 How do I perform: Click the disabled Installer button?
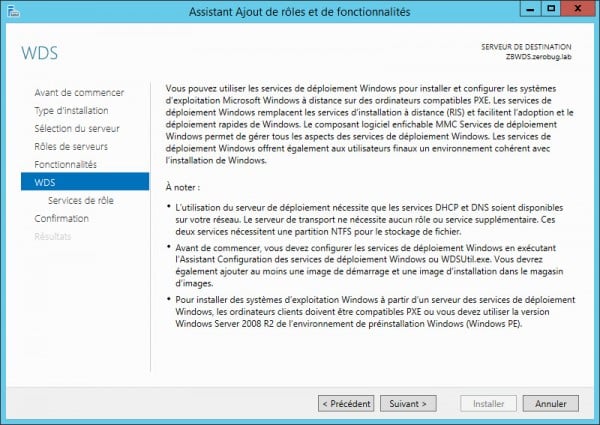pyautogui.click(x=488, y=404)
